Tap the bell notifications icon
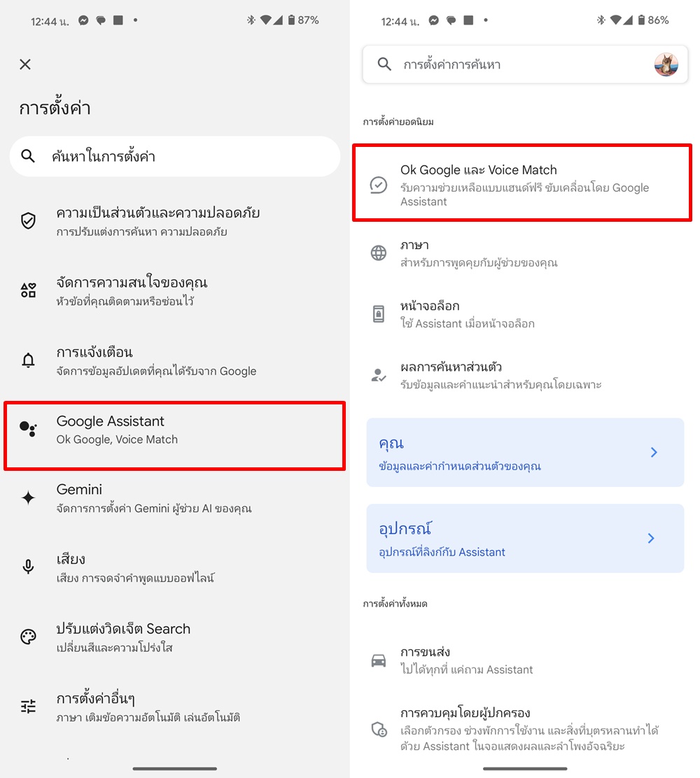The width and height of the screenshot is (700, 778). click(x=28, y=360)
